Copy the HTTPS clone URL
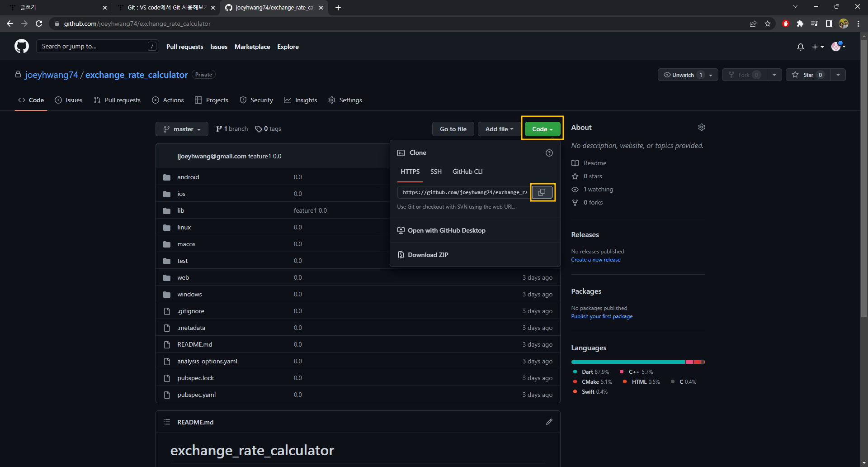The height and width of the screenshot is (467, 868). (x=542, y=192)
